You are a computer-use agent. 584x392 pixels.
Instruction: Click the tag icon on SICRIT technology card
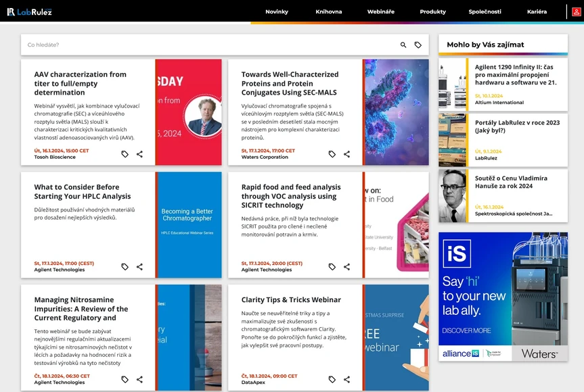[x=332, y=267]
